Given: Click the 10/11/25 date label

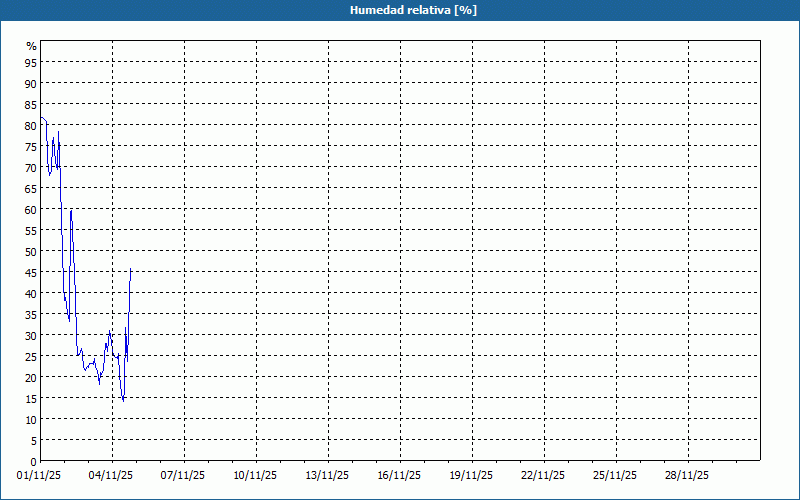Looking at the screenshot, I should (x=255, y=476).
